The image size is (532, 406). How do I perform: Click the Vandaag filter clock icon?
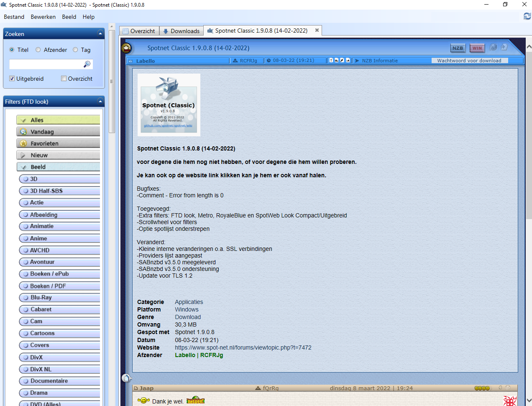point(23,132)
